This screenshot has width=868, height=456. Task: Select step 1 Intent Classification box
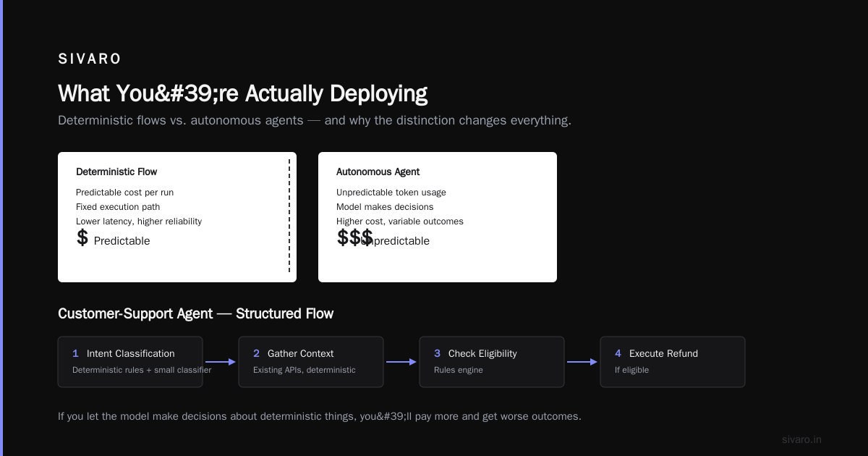coord(130,362)
